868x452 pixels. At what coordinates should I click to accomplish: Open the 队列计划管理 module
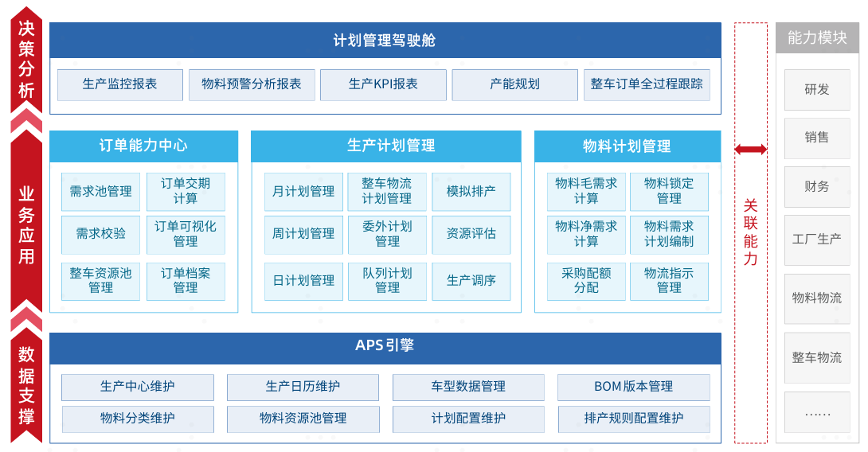tap(387, 280)
